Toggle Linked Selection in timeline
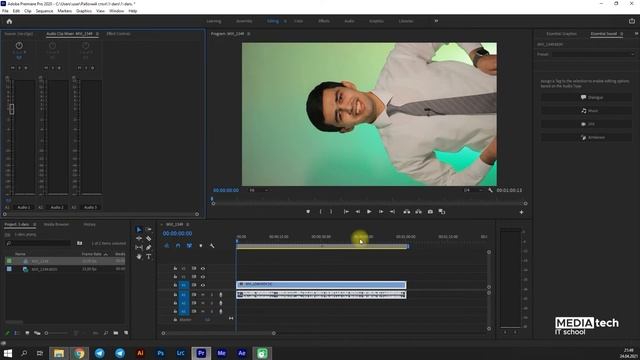The image size is (640, 360). [189, 246]
